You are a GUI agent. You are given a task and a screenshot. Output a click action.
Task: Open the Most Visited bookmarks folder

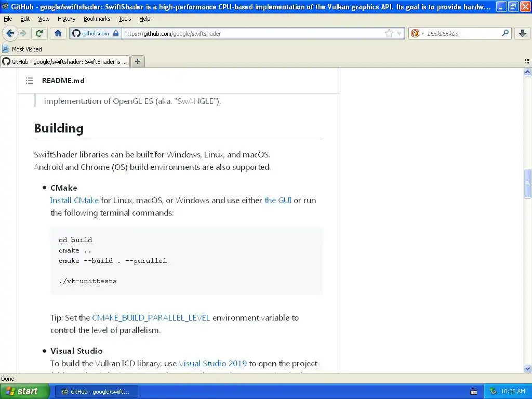[22, 49]
